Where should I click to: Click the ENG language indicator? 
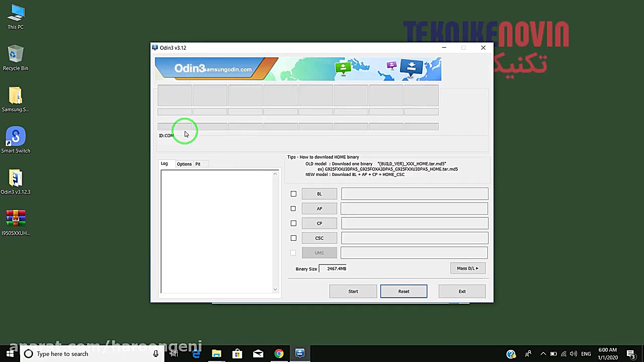tap(586, 354)
